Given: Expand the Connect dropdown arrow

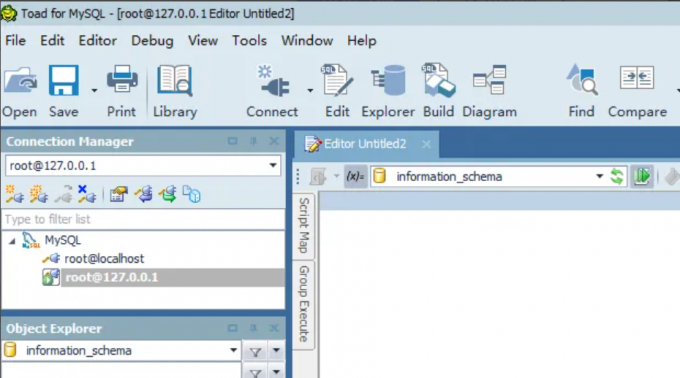Looking at the screenshot, I should tap(310, 91).
